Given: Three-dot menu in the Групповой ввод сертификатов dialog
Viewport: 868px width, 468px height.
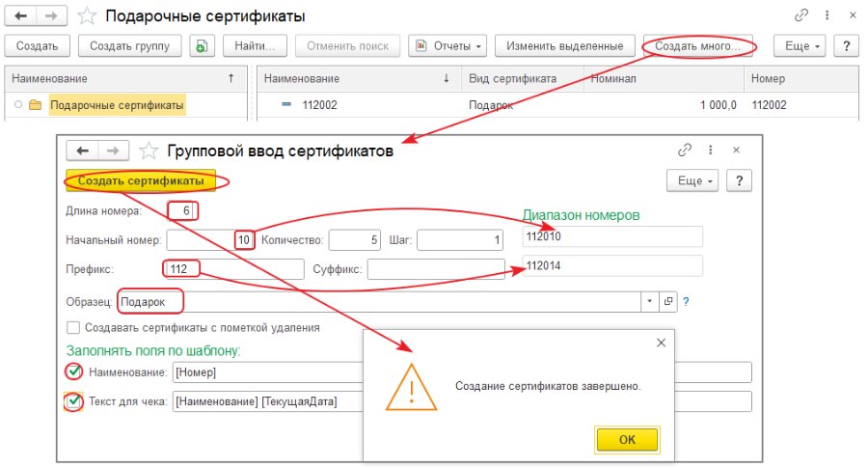Looking at the screenshot, I should 710,151.
